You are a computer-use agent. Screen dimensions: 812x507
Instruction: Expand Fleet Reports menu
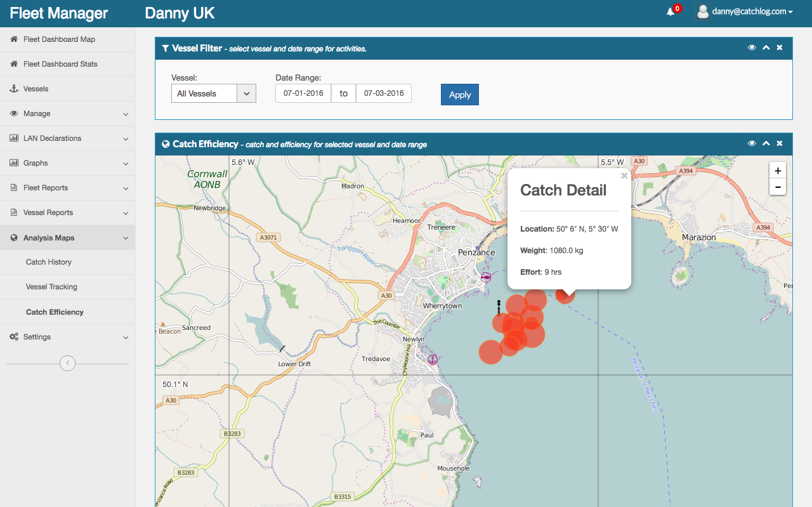click(x=67, y=188)
